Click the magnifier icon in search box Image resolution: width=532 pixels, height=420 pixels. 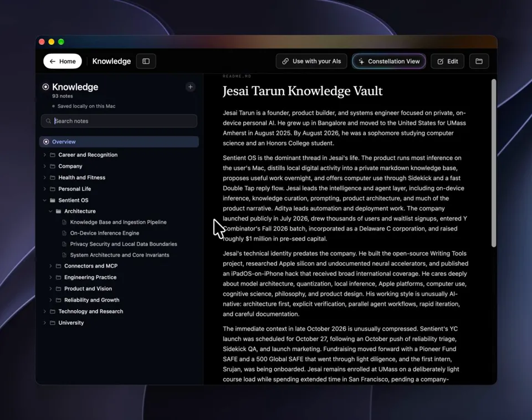(49, 121)
